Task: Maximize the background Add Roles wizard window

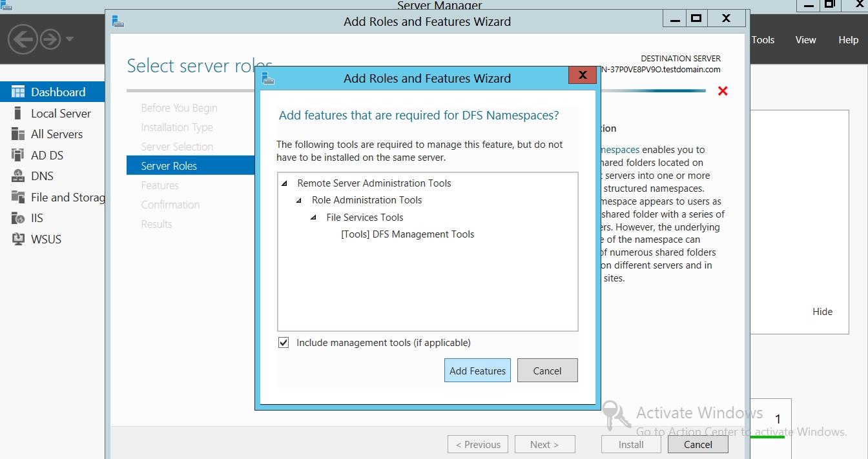Action: [696, 19]
